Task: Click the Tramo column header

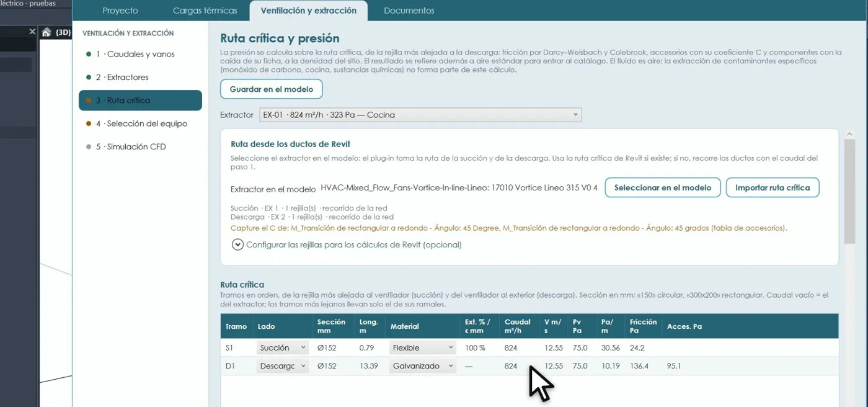Action: pyautogui.click(x=236, y=326)
